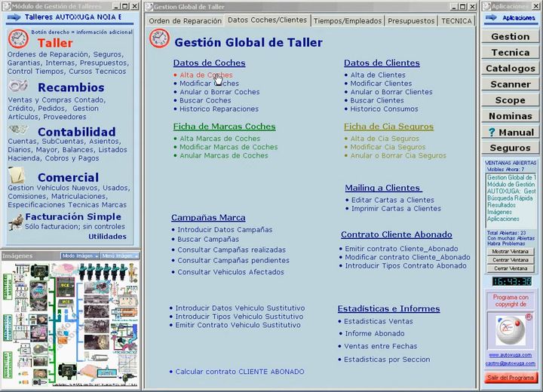This screenshot has width=543, height=392.
Task: Open the Modo Imagen dropdown
Action: coord(80,256)
